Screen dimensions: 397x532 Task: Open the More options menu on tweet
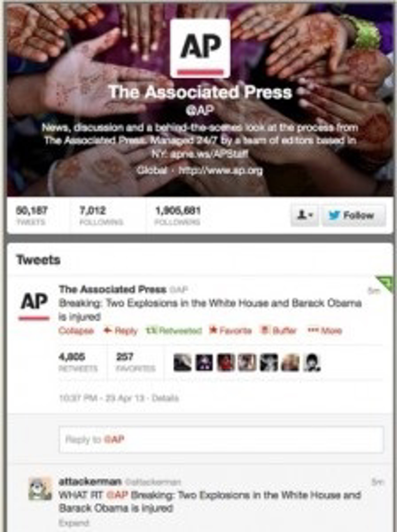(324, 331)
